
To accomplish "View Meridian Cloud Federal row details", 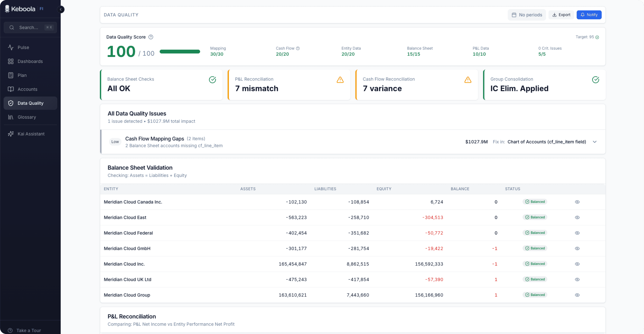I will click(577, 233).
